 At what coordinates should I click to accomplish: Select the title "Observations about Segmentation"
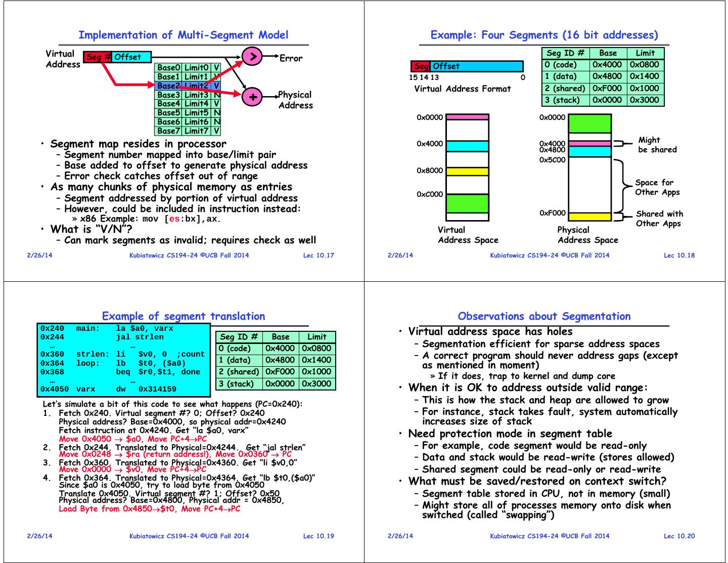[544, 316]
